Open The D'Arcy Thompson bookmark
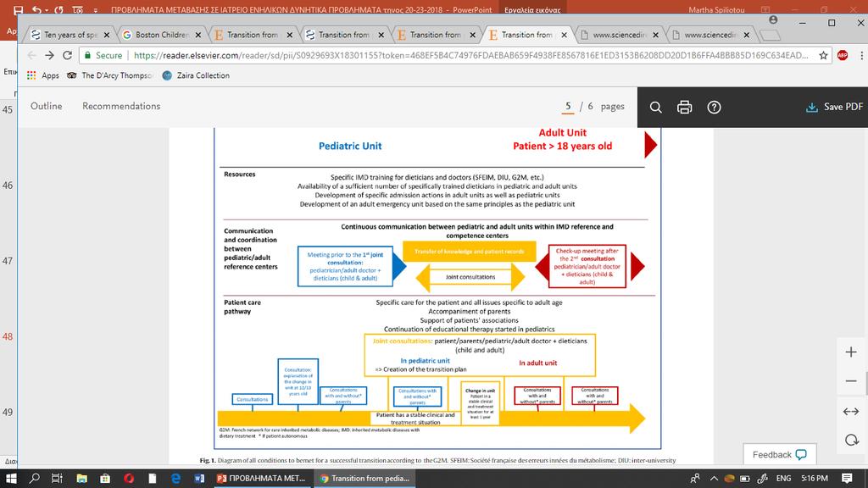 pyautogui.click(x=110, y=75)
